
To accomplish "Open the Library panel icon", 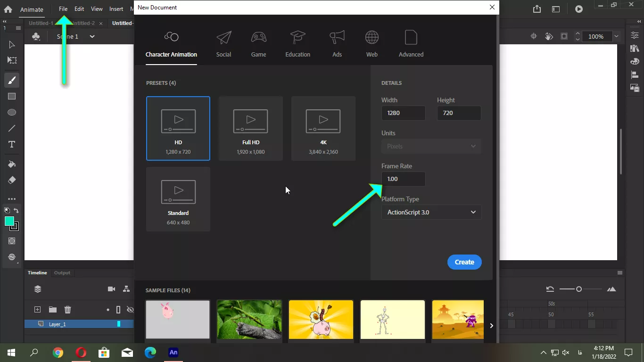I will pos(635,49).
